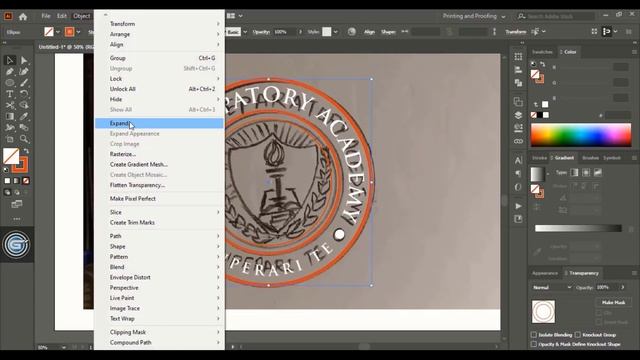
Task: Swap fill and stroke arrows in toolbar
Action: coord(26,151)
